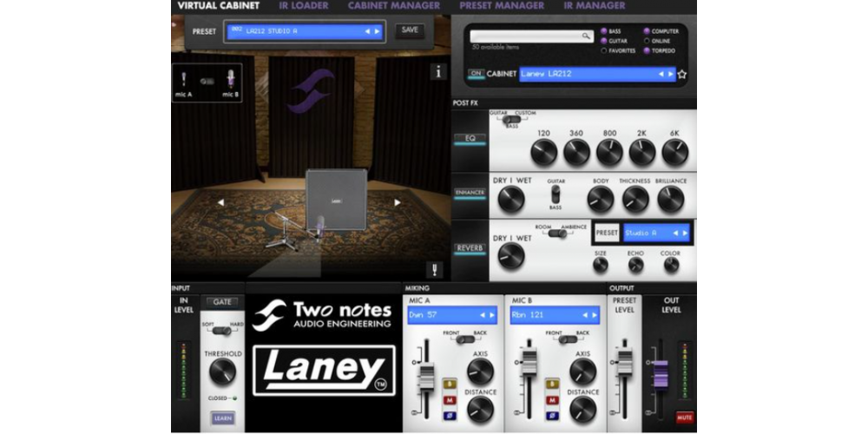868x434 pixels.
Task: Click the Enhancer DRY/WET knob
Action: coord(511,200)
